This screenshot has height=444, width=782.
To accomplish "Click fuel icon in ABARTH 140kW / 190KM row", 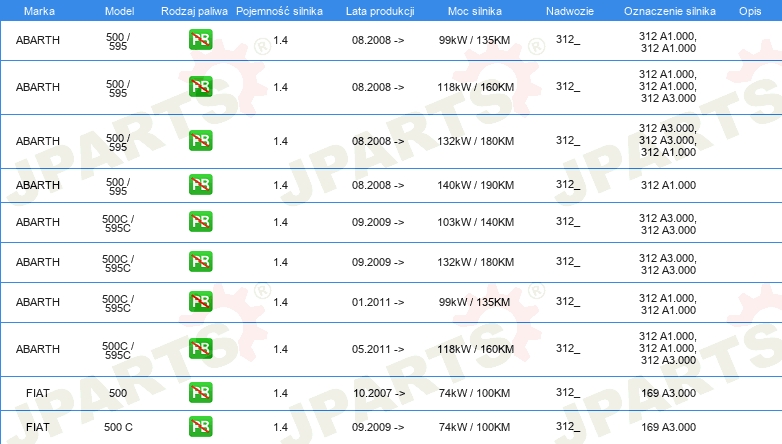I will tap(200, 185).
